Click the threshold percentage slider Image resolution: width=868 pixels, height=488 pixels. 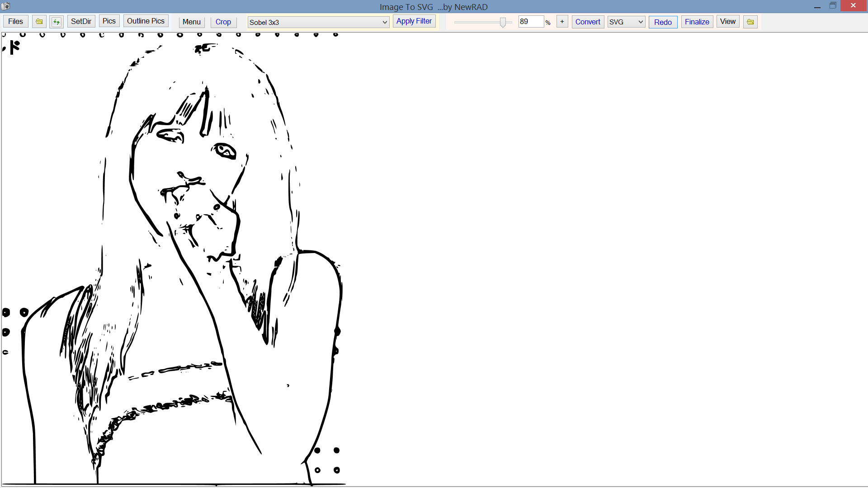483,22
